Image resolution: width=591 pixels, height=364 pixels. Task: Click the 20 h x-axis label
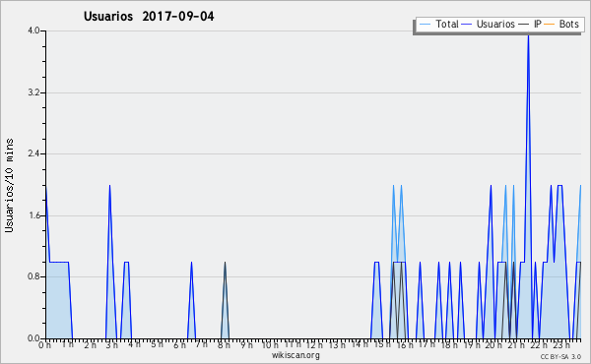pos(493,344)
